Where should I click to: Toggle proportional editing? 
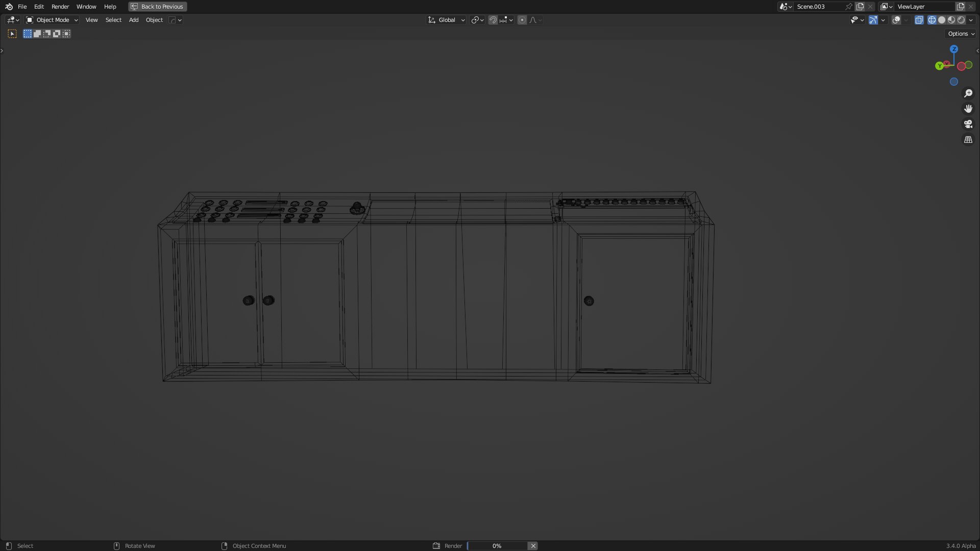[522, 20]
